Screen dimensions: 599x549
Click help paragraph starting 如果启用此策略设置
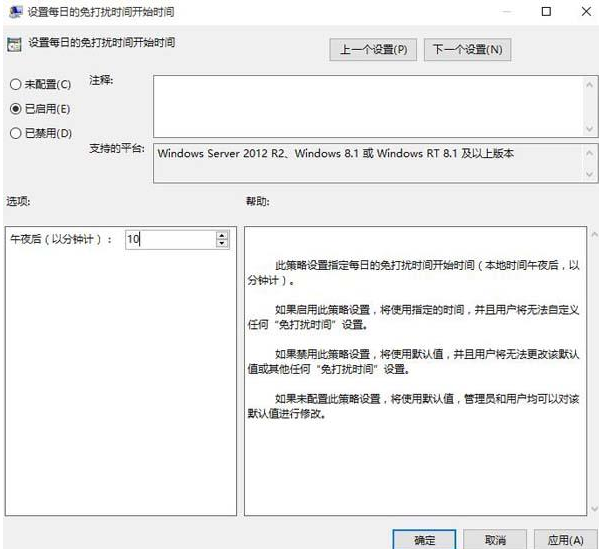(413, 317)
